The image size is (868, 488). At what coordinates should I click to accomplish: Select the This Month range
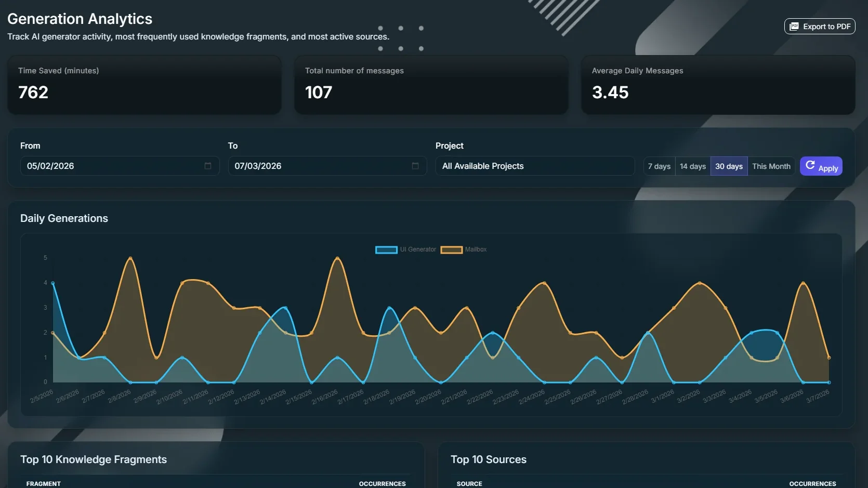coord(771,166)
